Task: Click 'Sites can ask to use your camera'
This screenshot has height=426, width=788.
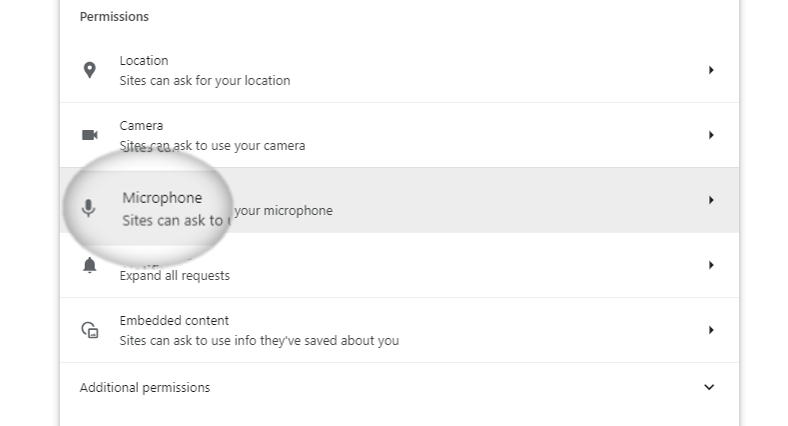Action: coord(212,146)
